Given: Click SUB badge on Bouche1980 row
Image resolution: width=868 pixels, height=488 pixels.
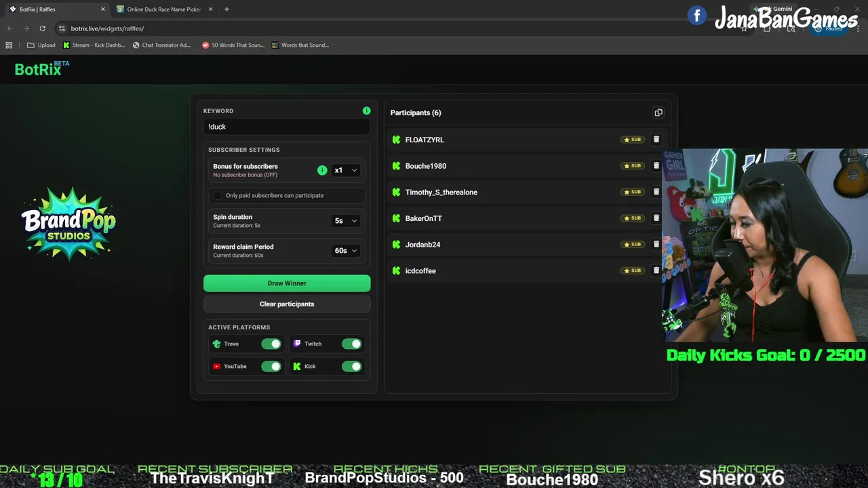Looking at the screenshot, I should 632,165.
